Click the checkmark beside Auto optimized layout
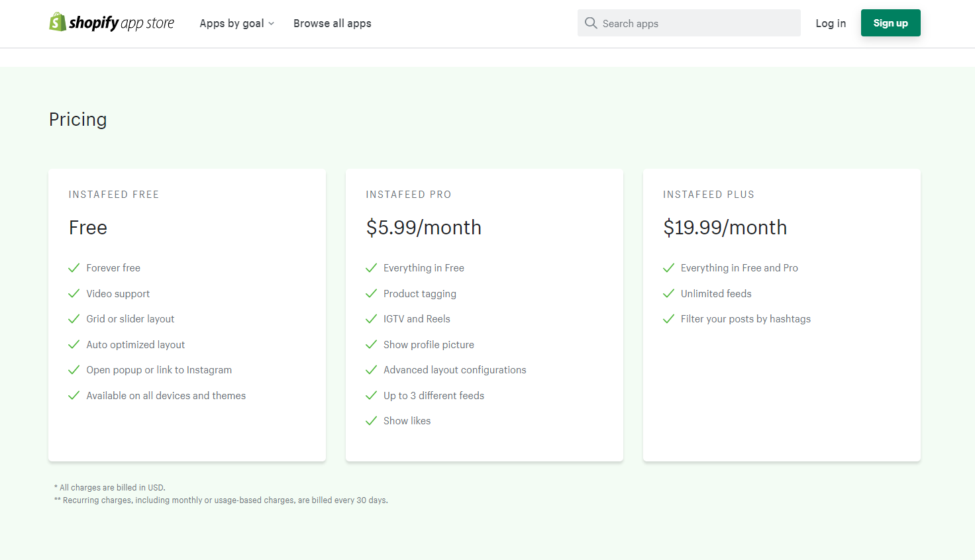The height and width of the screenshot is (560, 975). [74, 345]
